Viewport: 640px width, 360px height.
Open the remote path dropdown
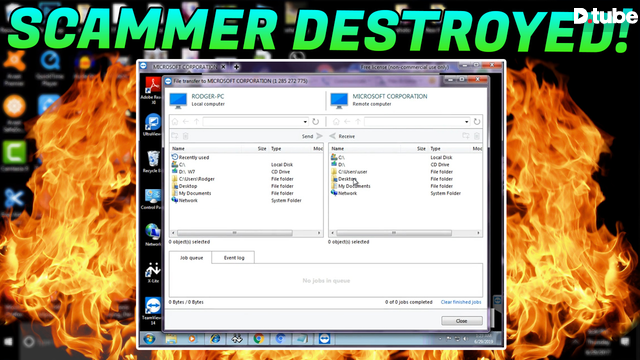(x=467, y=122)
